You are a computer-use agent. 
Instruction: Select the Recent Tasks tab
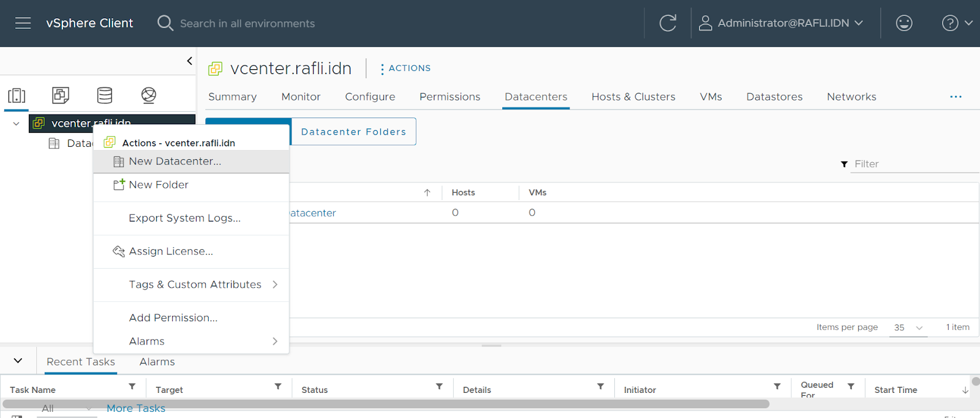[x=81, y=362]
